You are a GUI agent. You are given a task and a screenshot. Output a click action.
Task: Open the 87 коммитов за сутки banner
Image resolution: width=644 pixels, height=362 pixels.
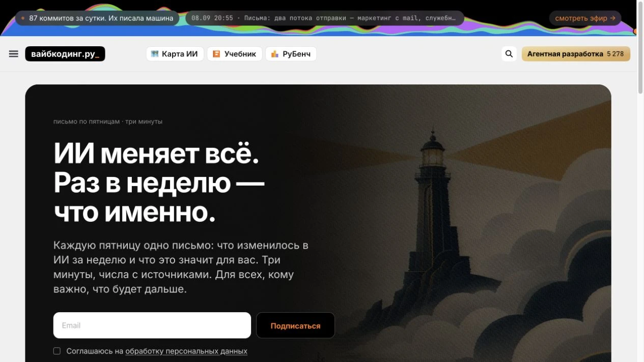click(x=97, y=18)
